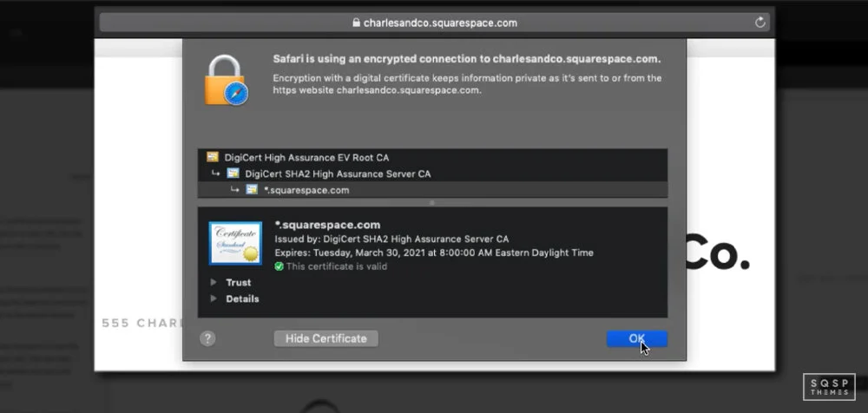Click the charlesandco.squarespace.com address field
868x413 pixels.
click(x=435, y=23)
